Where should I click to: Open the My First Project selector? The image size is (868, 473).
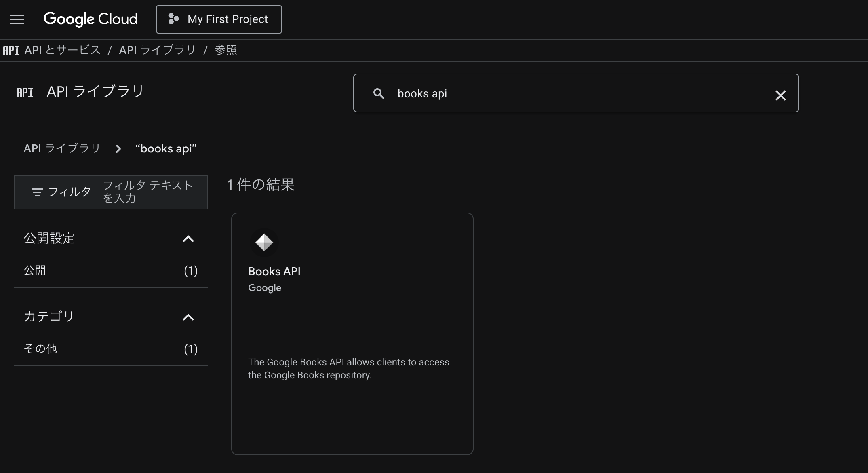pos(219,19)
